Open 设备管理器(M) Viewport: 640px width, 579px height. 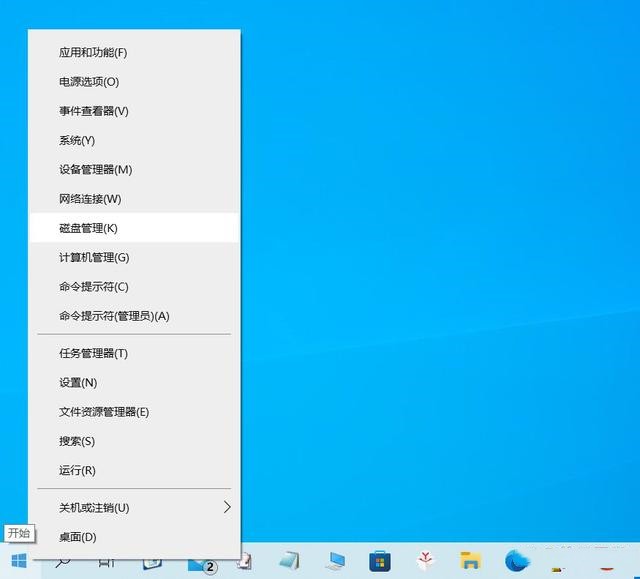95,170
